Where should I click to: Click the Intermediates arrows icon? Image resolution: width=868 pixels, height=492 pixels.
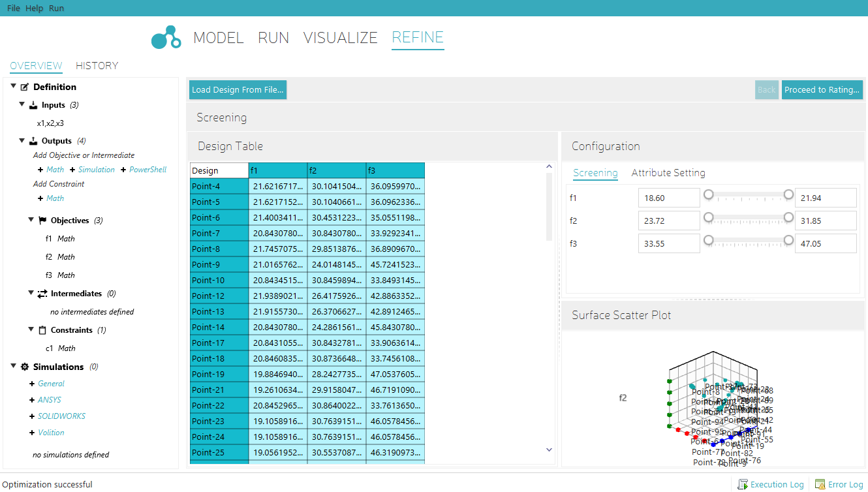click(x=42, y=294)
